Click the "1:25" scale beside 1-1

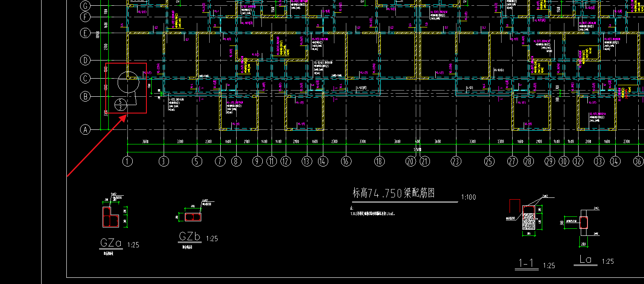548,265
